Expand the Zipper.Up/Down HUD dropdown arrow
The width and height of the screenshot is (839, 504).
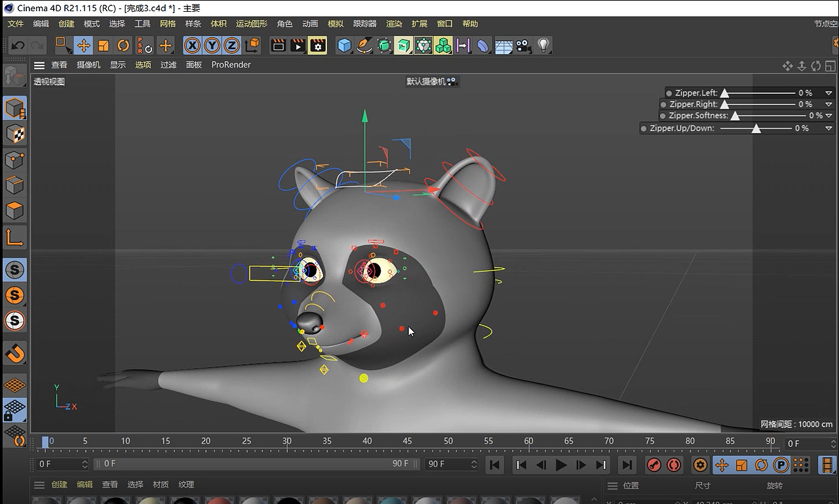click(829, 128)
